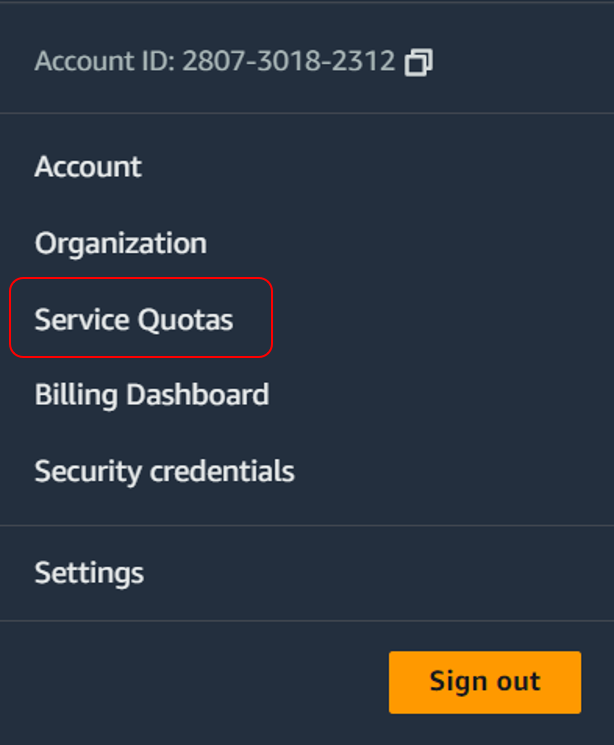Click the Sign out button label
Screen dimensions: 614x745
485,682
